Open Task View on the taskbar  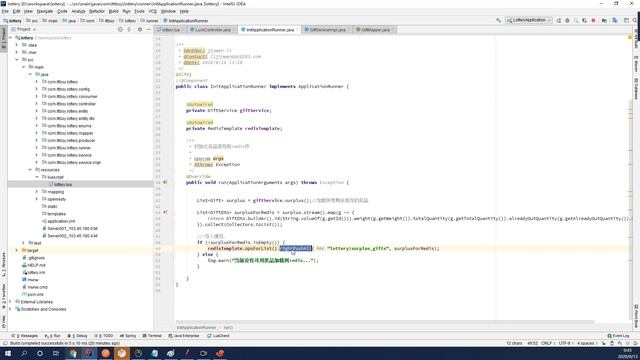pos(56,353)
